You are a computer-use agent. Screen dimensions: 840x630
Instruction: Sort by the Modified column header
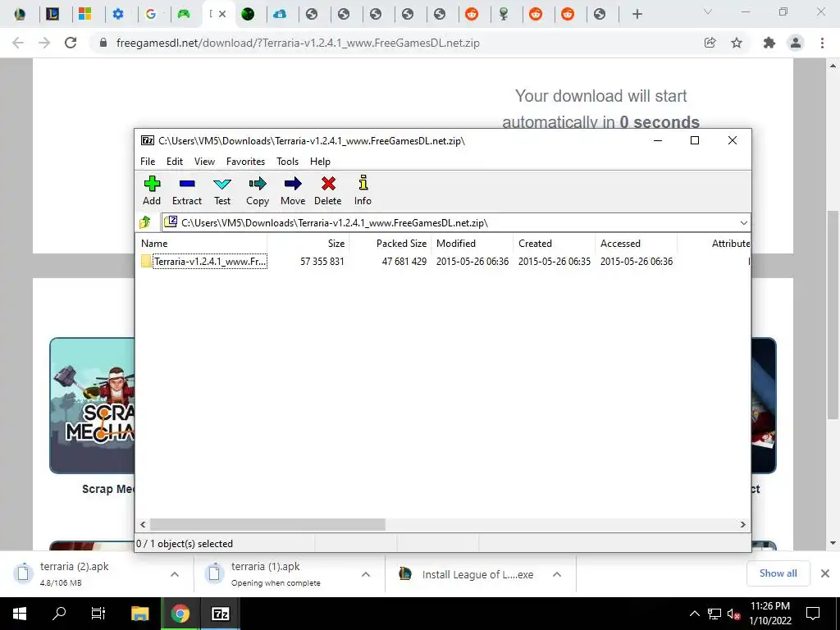pos(472,243)
